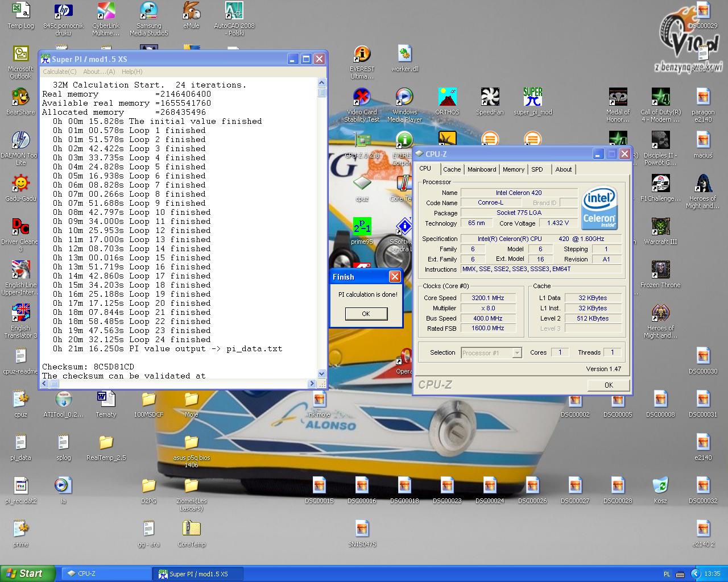Viewport: 728px width, 582px height.
Task: Open the Gadu-Gadu messenger icon
Action: (20, 188)
